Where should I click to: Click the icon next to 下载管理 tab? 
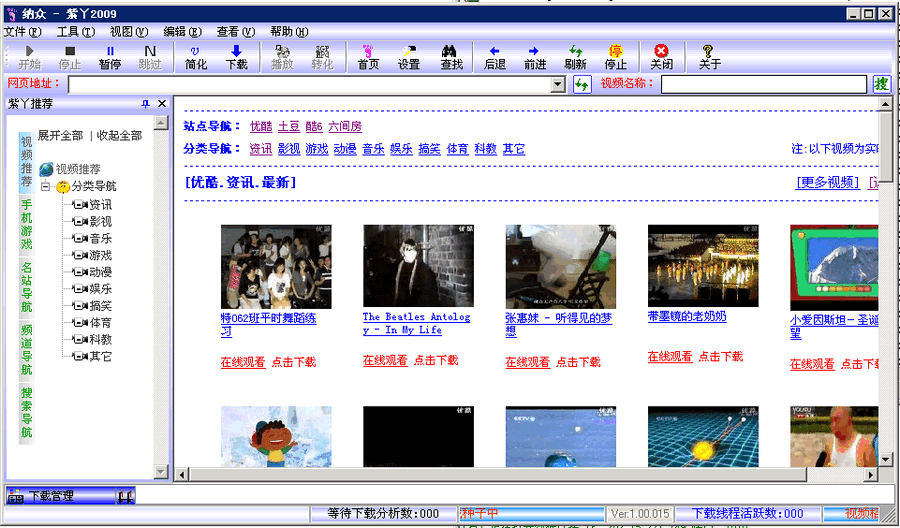tap(126, 496)
